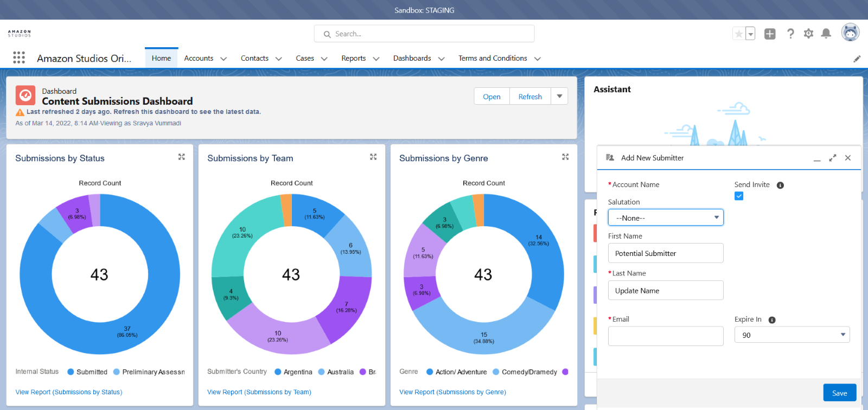Open the Salutation dropdown
868x410 pixels.
click(666, 217)
